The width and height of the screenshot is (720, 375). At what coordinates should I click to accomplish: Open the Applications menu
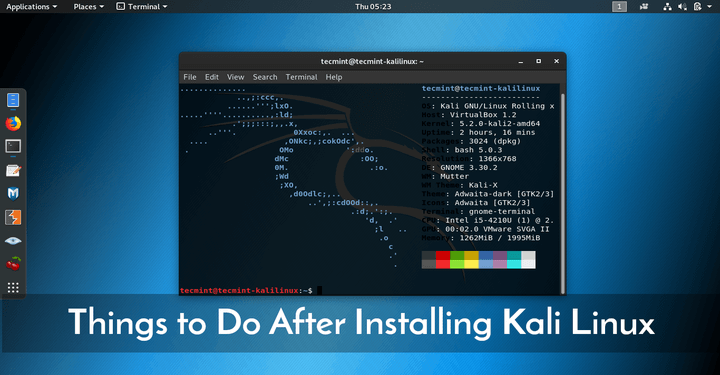[31, 6]
